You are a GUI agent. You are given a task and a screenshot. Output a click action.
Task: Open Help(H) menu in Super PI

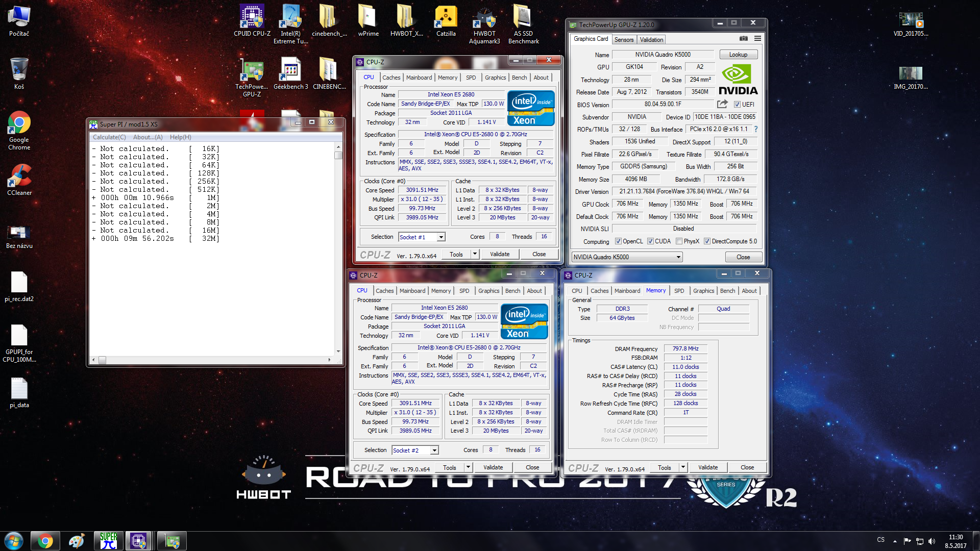point(180,137)
